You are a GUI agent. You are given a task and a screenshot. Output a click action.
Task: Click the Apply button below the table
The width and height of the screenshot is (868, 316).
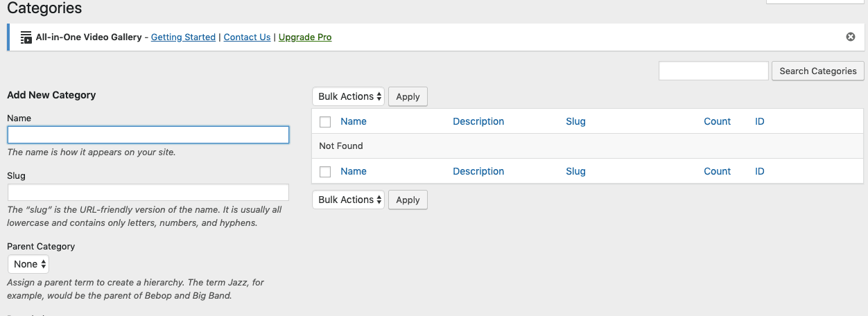tap(408, 200)
